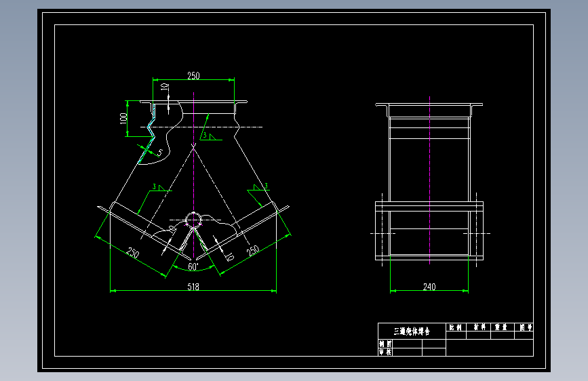
Task: Click the "图号" header cell in the title block
Action: pos(524,327)
